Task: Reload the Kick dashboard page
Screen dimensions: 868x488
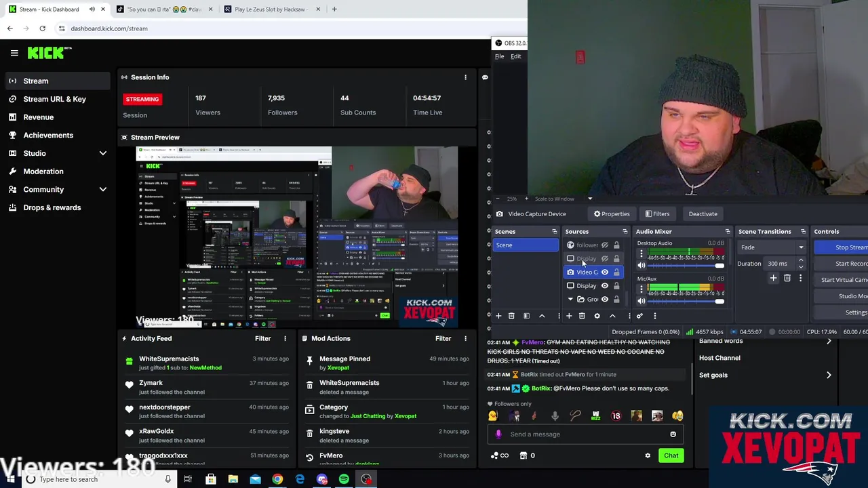Action: tap(42, 28)
